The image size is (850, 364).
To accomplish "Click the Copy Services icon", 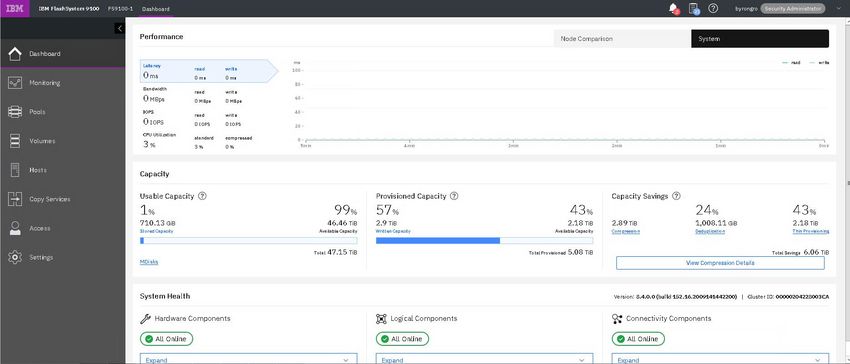I will [15, 199].
